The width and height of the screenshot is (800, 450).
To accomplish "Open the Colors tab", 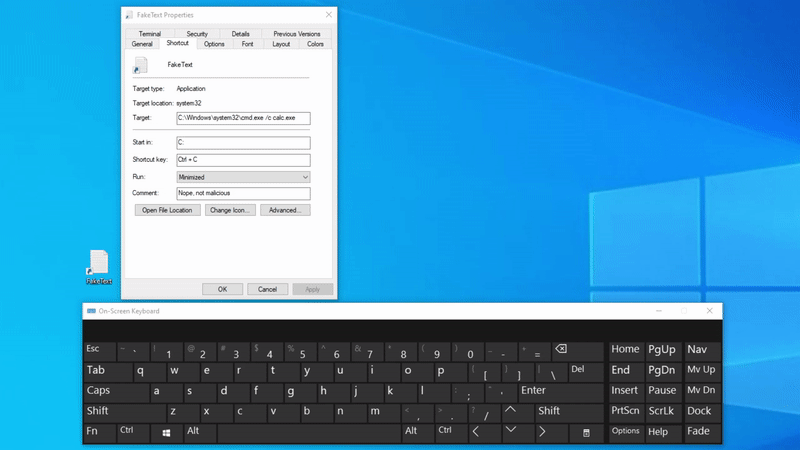I will (x=315, y=44).
